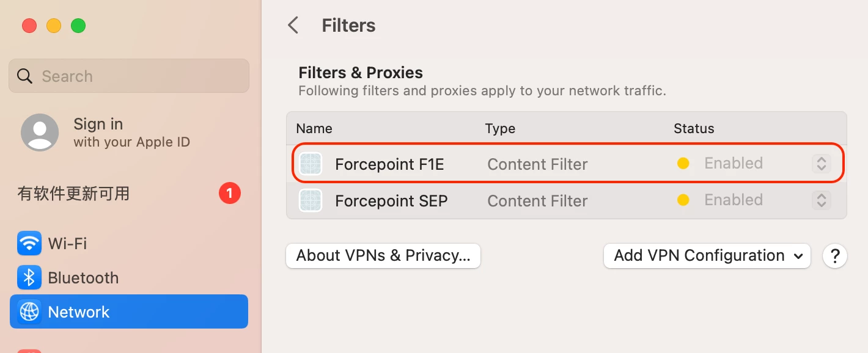Click the search magnifier icon
The image size is (868, 353).
(24, 76)
